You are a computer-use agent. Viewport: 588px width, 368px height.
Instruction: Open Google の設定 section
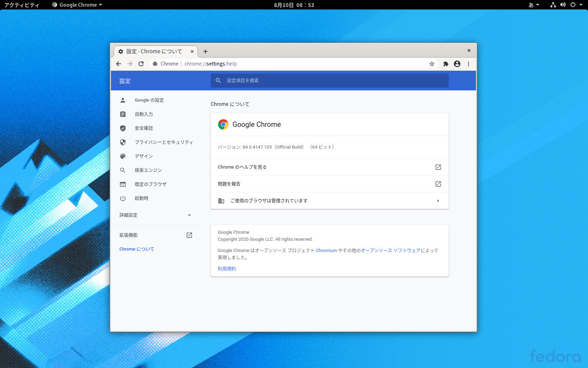149,100
